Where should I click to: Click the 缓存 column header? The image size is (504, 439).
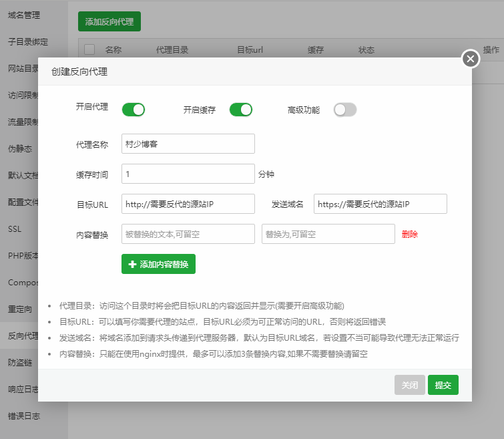click(316, 49)
